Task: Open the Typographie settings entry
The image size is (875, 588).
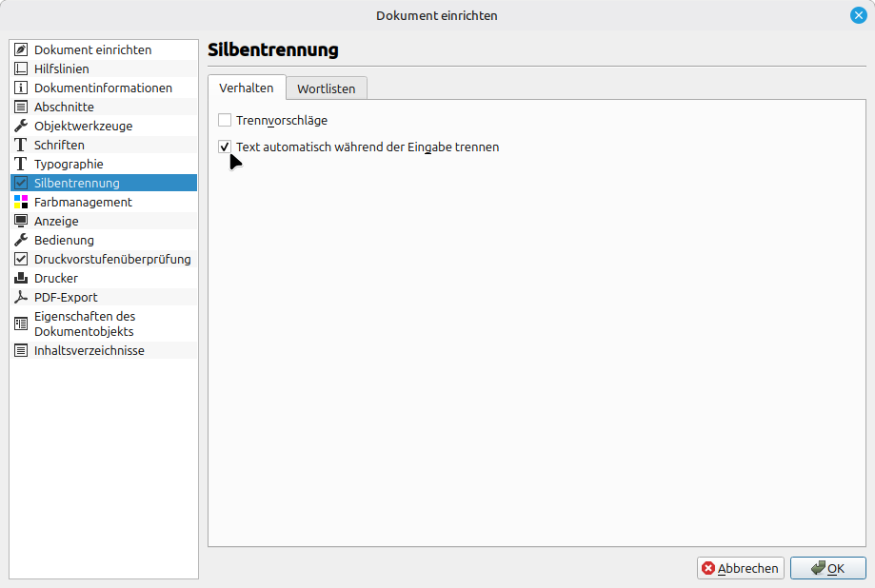Action: click(x=69, y=164)
